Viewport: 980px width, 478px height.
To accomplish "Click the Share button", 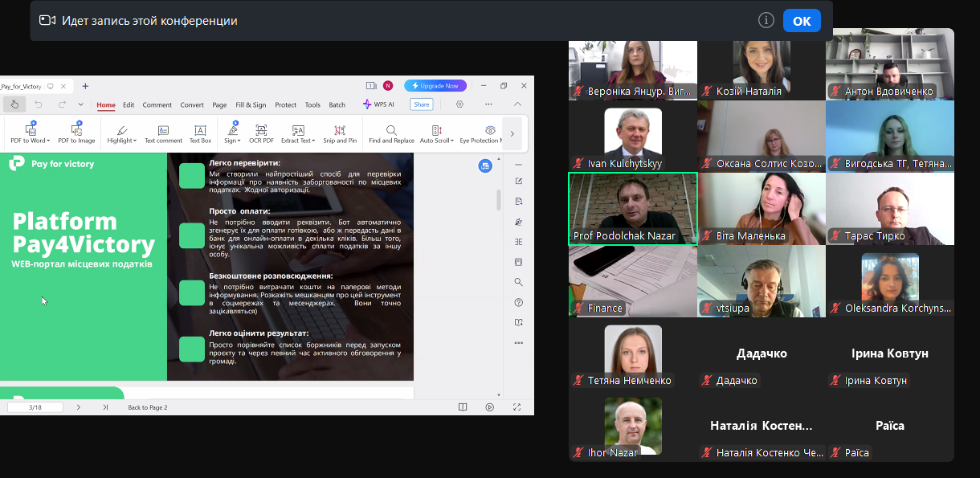I will [x=421, y=104].
